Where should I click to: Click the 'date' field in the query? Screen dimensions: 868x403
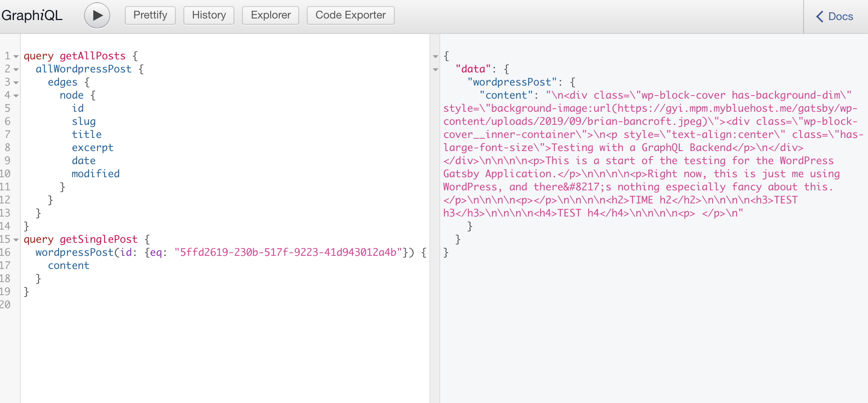(84, 161)
